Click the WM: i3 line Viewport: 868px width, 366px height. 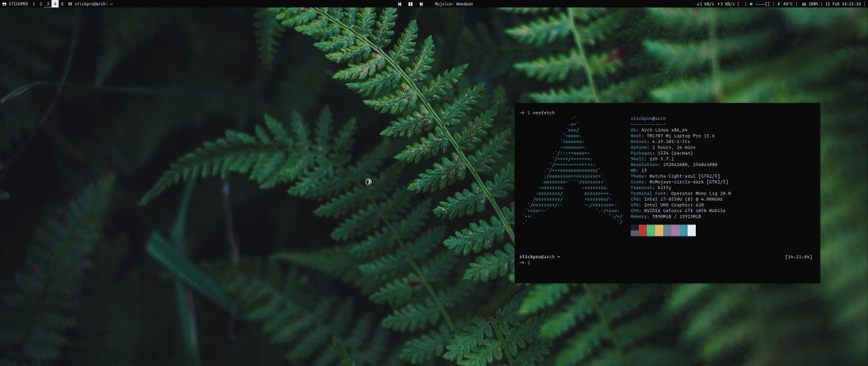(639, 170)
